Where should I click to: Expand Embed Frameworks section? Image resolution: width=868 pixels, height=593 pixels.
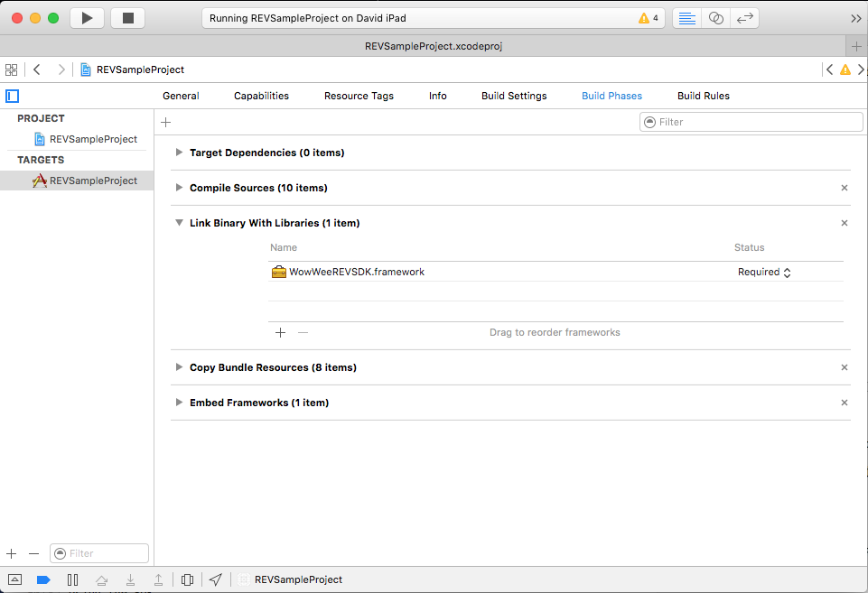click(179, 403)
